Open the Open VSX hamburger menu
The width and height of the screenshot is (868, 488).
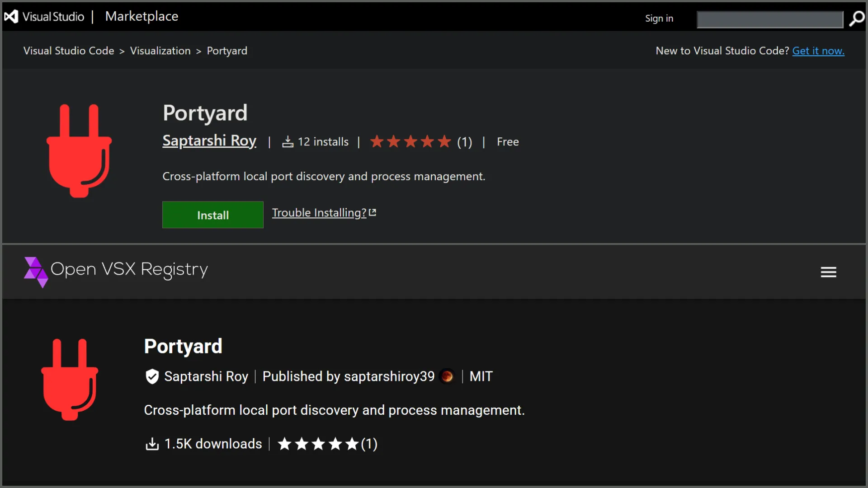point(828,272)
